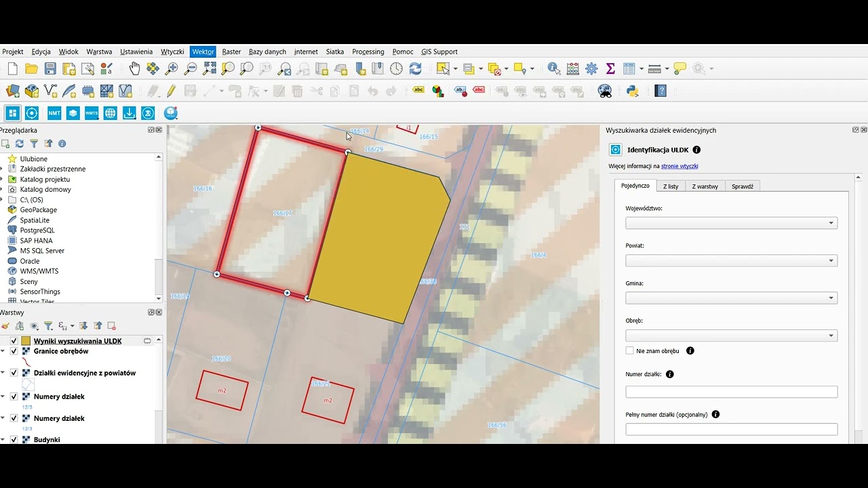Expand the Zakładki przestrzenne tree item
The image size is (868, 488).
point(3,169)
